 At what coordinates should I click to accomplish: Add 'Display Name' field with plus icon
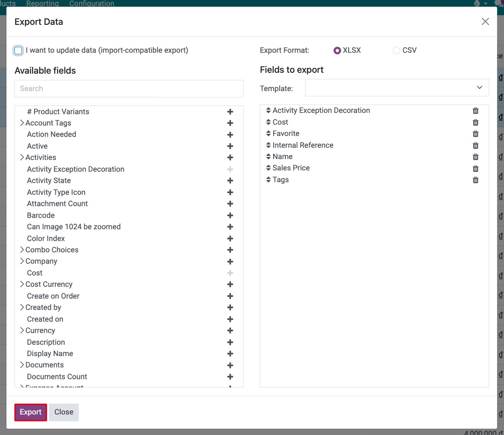pyautogui.click(x=230, y=354)
